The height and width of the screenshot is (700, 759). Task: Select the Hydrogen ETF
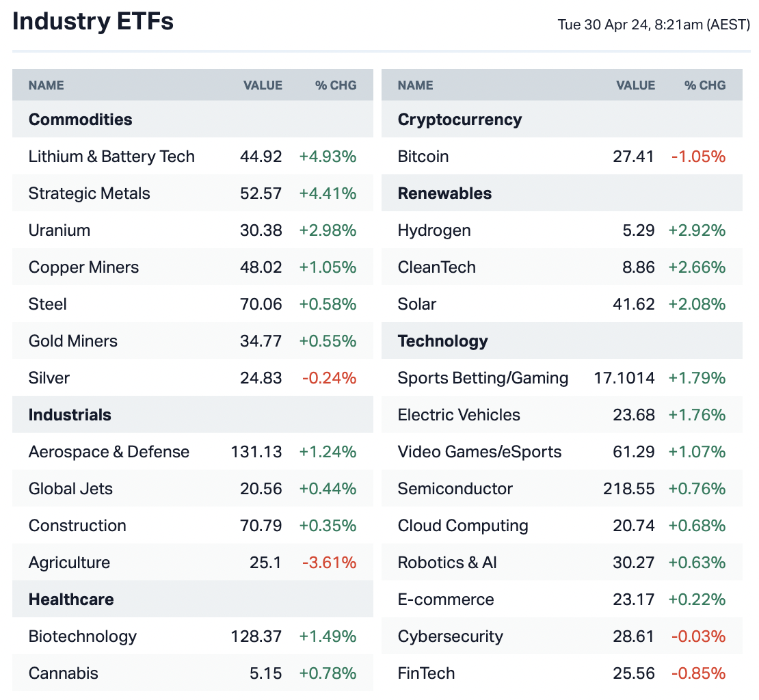(x=434, y=230)
